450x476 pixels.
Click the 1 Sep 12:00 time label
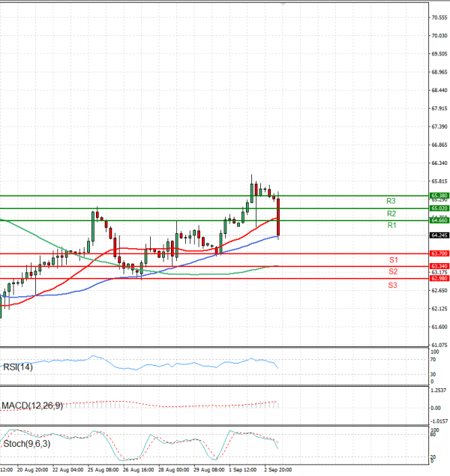243,469
